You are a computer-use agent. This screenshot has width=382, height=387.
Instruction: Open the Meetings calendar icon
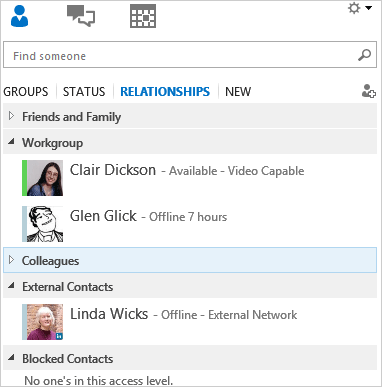(143, 16)
